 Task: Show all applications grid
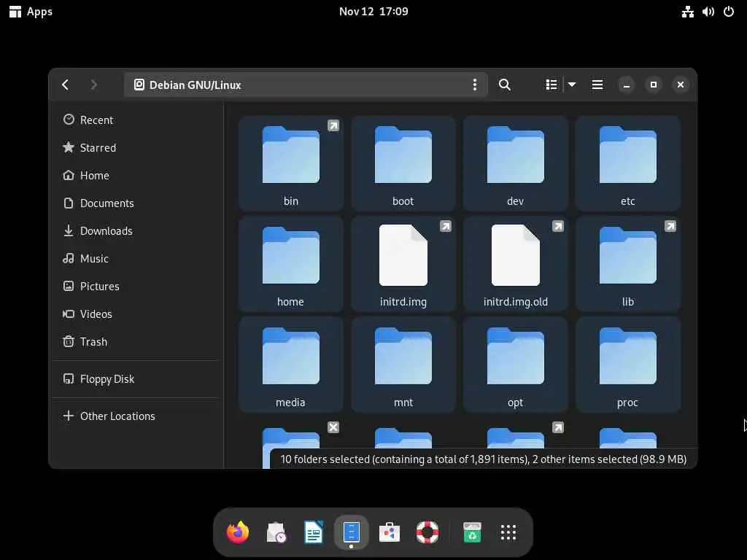click(x=508, y=532)
